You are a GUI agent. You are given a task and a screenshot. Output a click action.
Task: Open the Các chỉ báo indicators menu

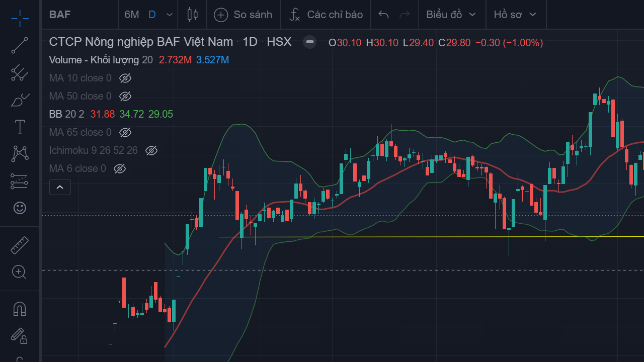(x=326, y=15)
